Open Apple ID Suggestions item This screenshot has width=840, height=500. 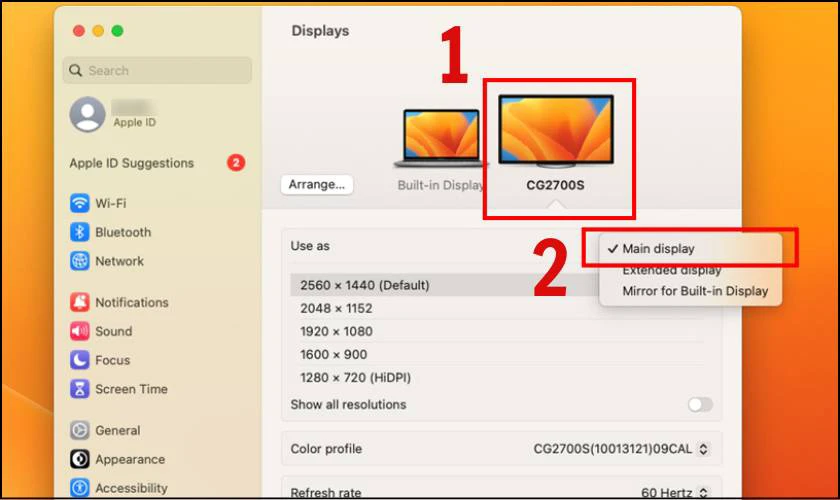coord(132,163)
